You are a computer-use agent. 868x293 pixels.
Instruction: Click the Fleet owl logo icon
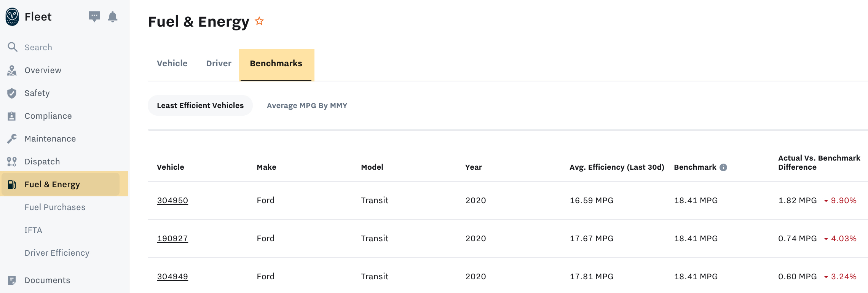point(12,17)
